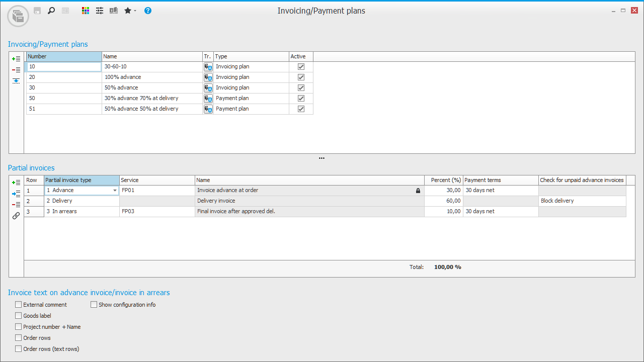
Task: Click the chain link icon beside Partial invoices
Action: (x=16, y=216)
